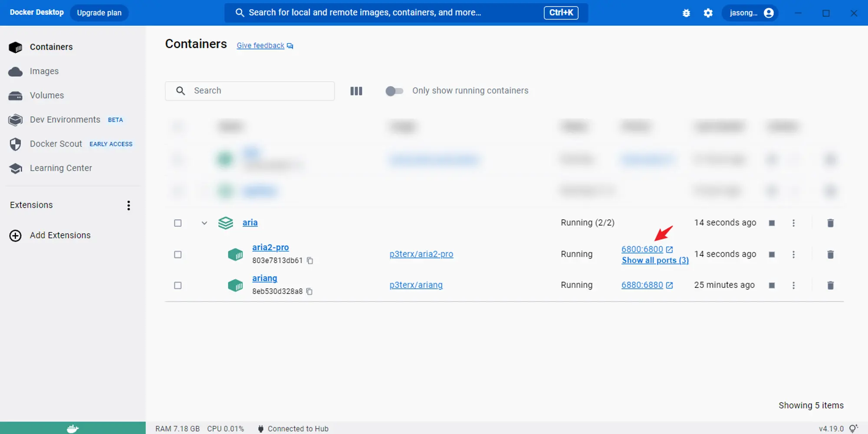
Task: Open the Containers sidebar section
Action: [x=51, y=47]
